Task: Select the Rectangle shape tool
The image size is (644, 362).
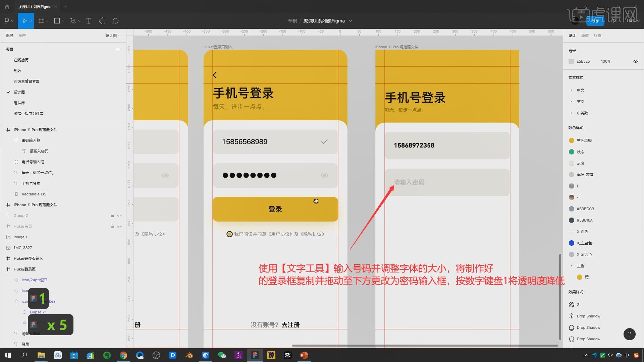Action: 57,21
